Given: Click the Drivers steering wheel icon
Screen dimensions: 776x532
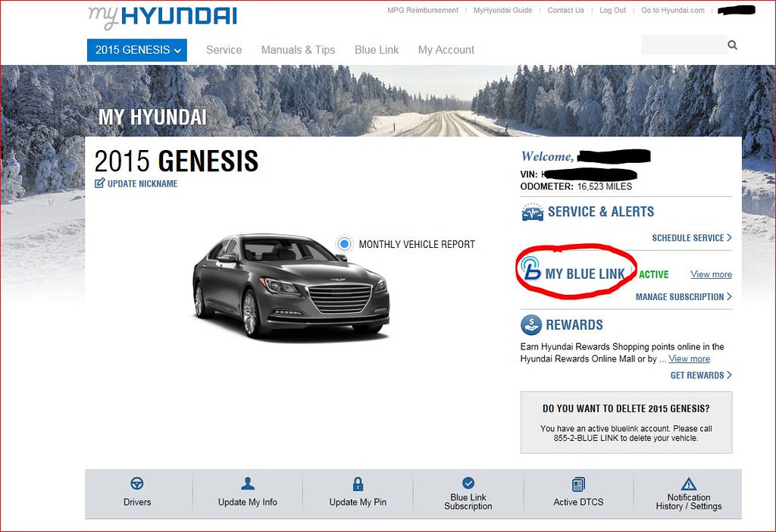Looking at the screenshot, I should (137, 483).
